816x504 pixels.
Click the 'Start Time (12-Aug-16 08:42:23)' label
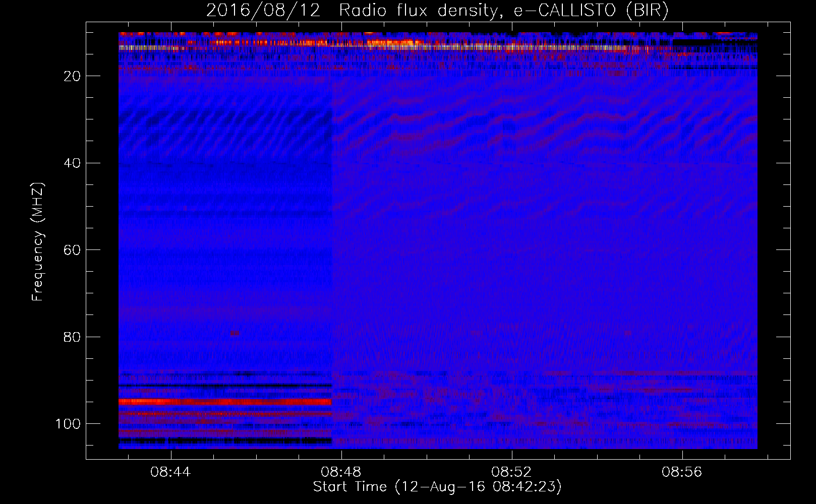pyautogui.click(x=437, y=487)
